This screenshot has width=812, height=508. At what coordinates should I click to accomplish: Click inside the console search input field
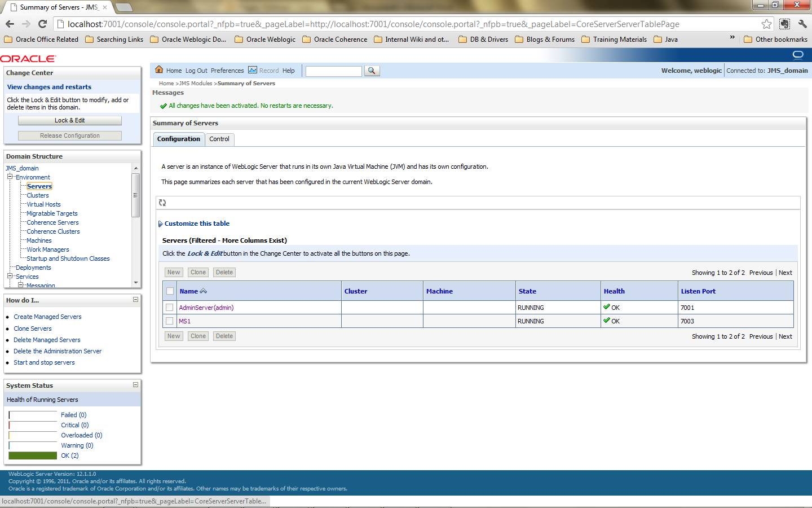point(333,71)
